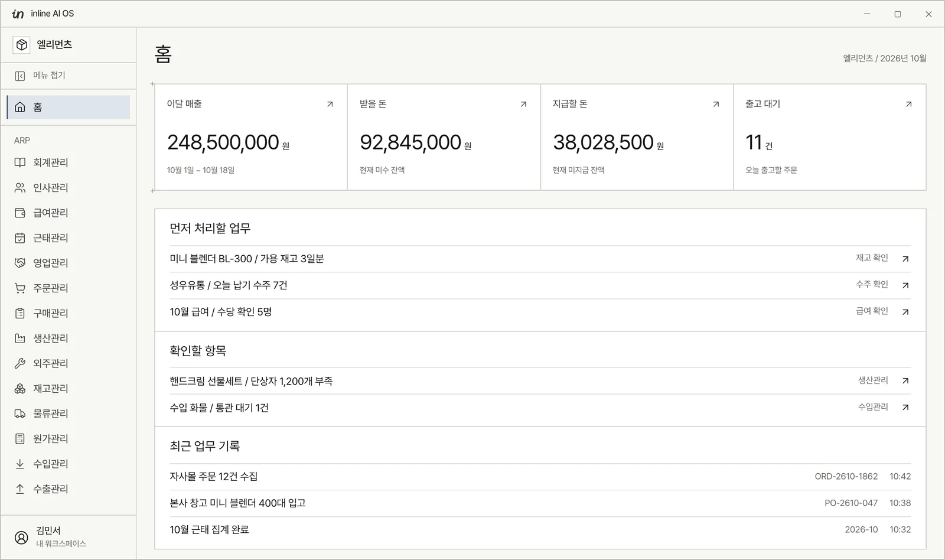Select 10월 급여 / 수당 확인 5명 row
Viewport: 945px width, 560px height.
point(540,312)
